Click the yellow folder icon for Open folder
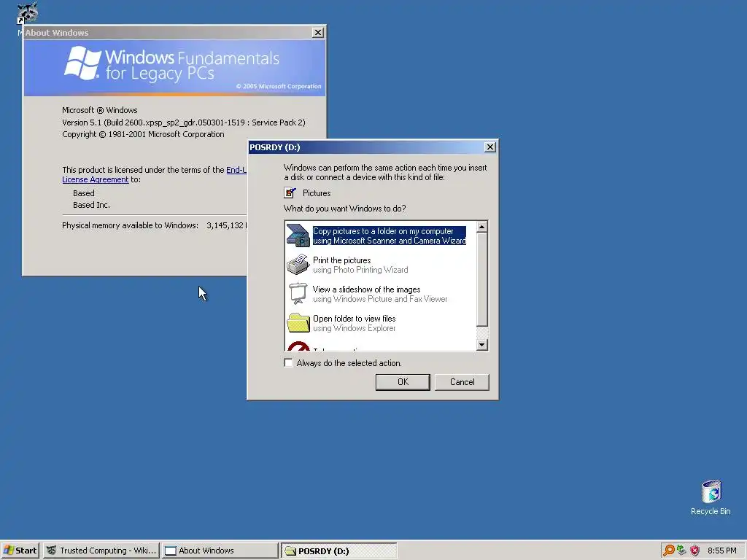Image resolution: width=747 pixels, height=560 pixels. (x=298, y=322)
